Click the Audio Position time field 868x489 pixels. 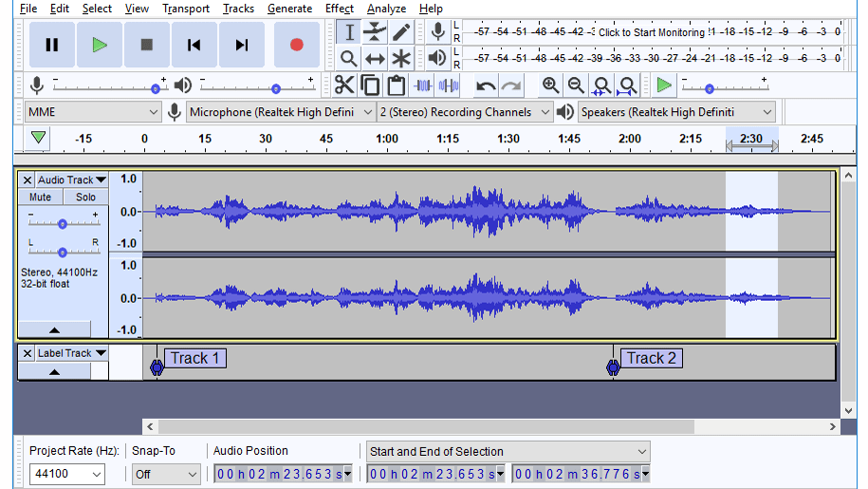(x=283, y=474)
